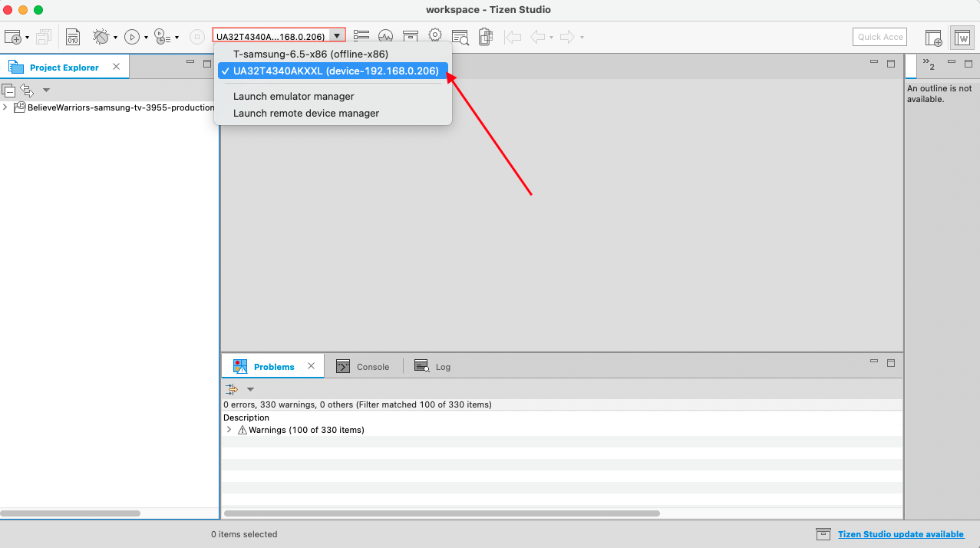Click the Description column header
The width and height of the screenshot is (980, 548).
click(x=246, y=418)
